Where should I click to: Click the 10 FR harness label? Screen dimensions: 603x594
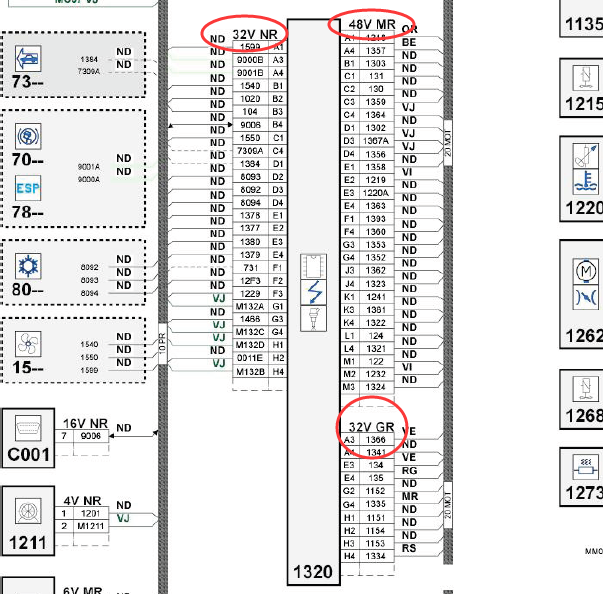pos(163,343)
